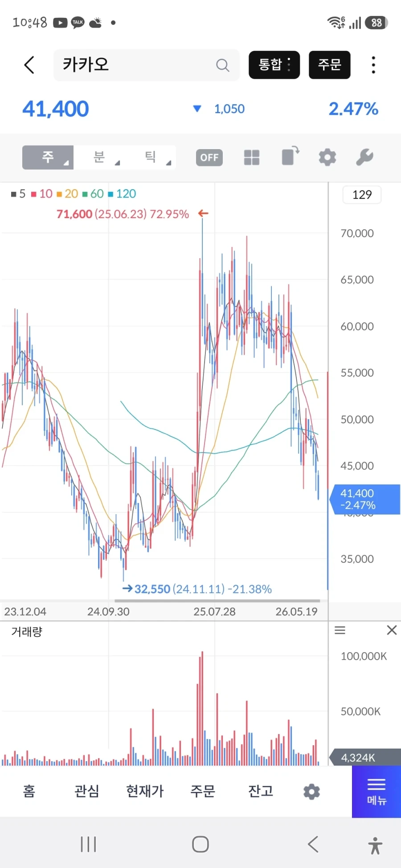The height and width of the screenshot is (868, 401).
Task: Tap the 1,050 price change value
Action: (229, 109)
